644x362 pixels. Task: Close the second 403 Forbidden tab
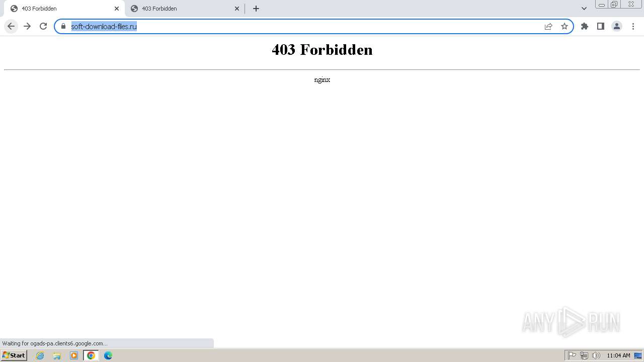pos(237,9)
